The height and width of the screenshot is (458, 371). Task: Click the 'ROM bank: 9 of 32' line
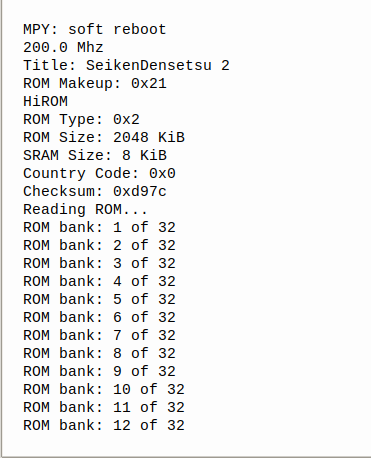coord(99,371)
